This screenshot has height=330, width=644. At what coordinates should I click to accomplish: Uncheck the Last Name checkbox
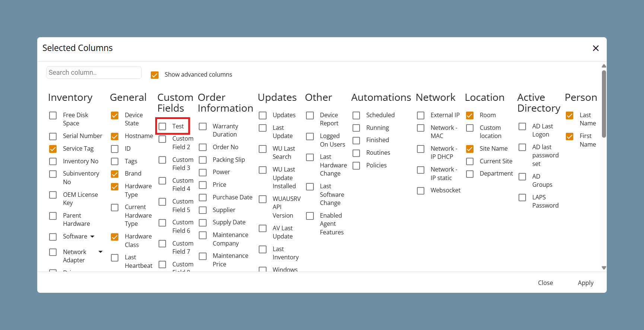click(x=570, y=116)
